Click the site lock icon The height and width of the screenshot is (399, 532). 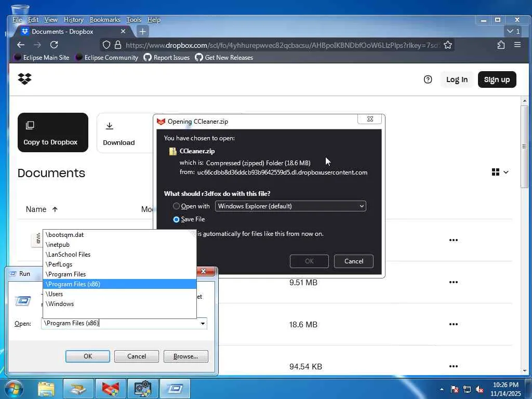(118, 45)
